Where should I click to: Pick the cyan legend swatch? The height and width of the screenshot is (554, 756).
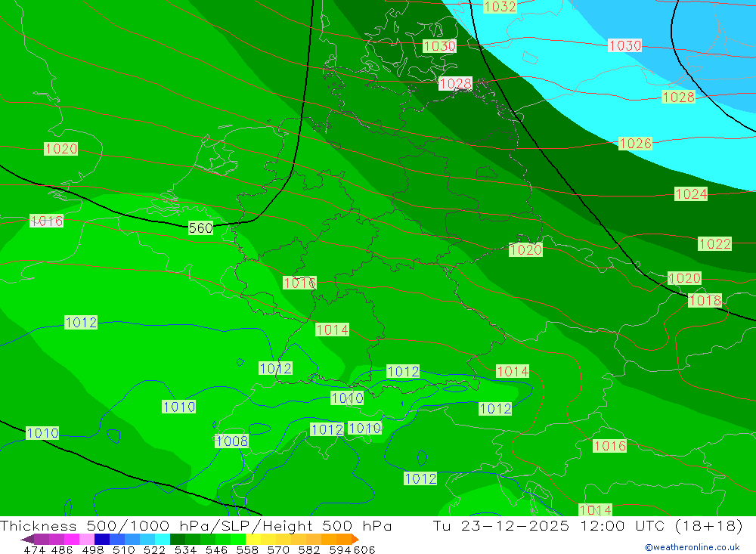(x=163, y=539)
